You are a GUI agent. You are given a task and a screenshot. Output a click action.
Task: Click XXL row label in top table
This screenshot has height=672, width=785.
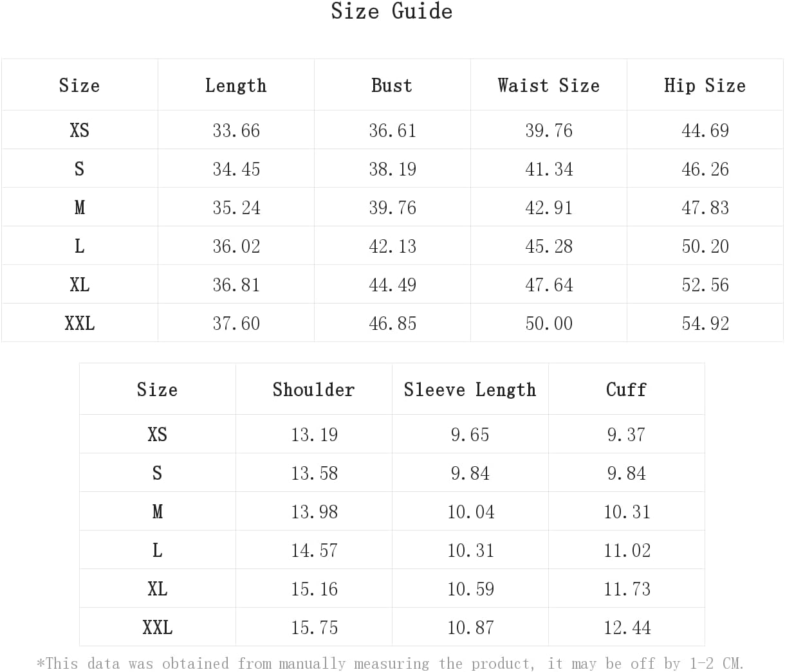pyautogui.click(x=80, y=323)
